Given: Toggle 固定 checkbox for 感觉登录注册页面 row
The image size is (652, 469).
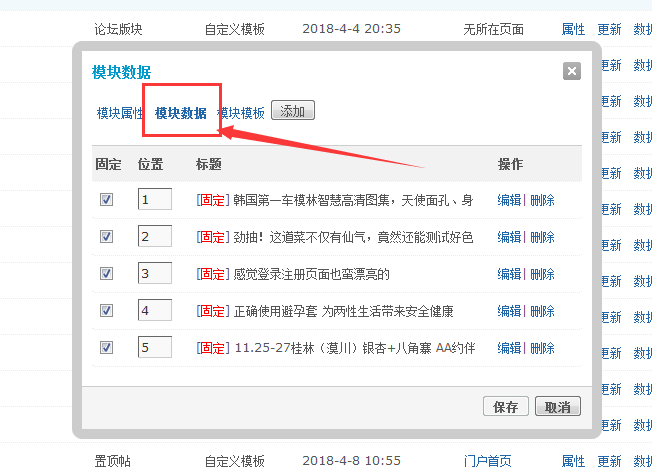Looking at the screenshot, I should [106, 274].
